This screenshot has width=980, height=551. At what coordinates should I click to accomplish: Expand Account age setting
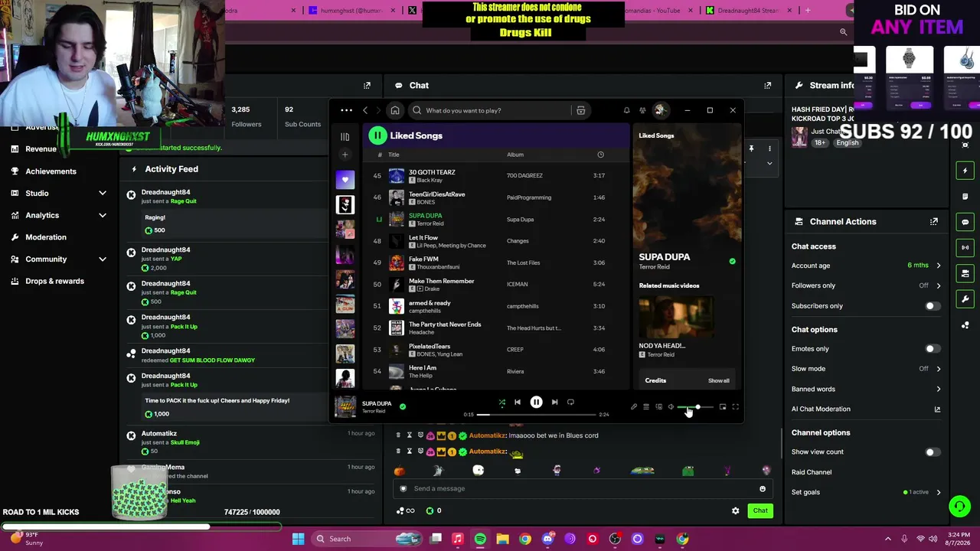939,266
